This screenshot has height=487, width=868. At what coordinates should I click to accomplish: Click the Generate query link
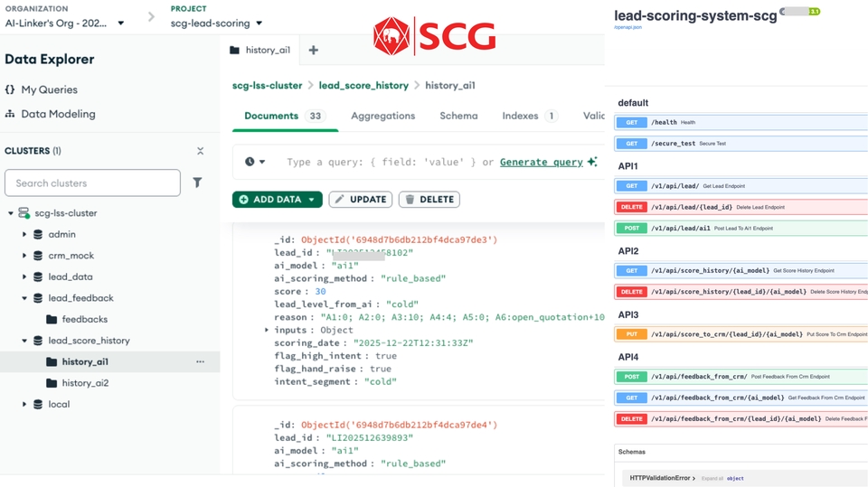[541, 162]
